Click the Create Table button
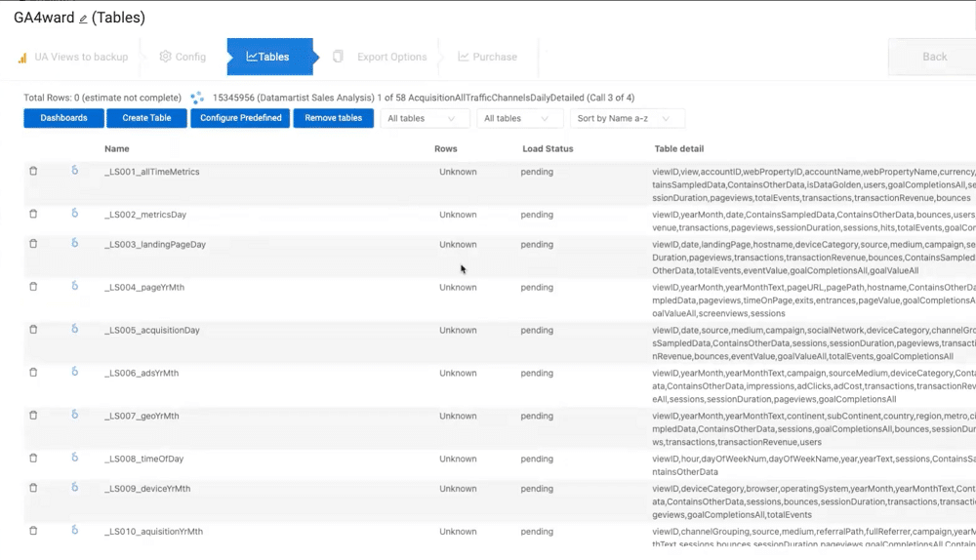 tap(146, 118)
